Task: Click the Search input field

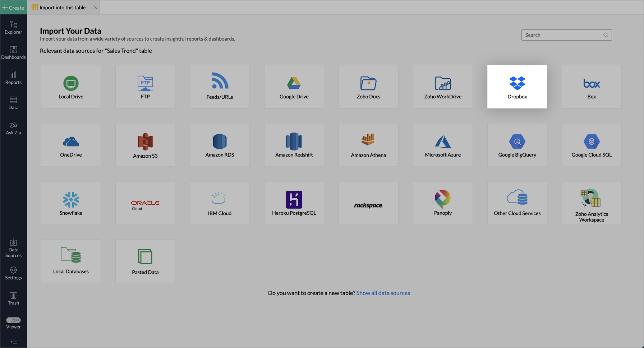Action: [x=562, y=35]
